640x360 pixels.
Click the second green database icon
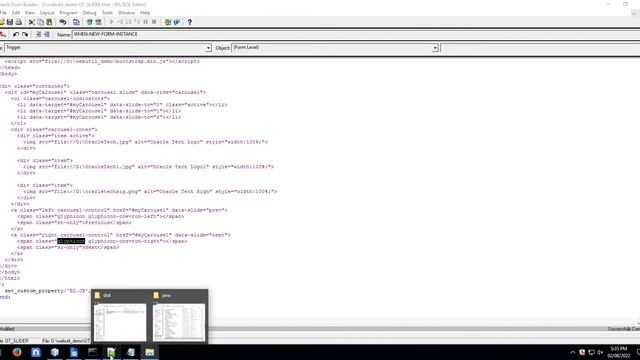tap(98, 22)
